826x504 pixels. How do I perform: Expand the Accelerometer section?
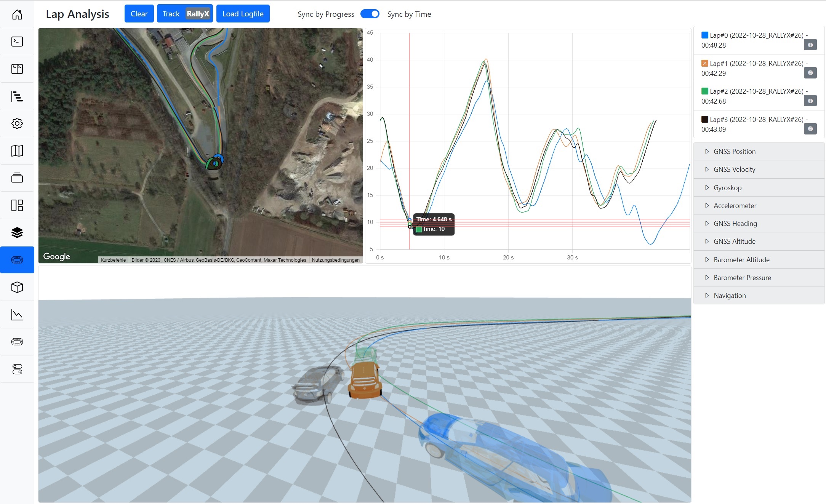pos(759,206)
